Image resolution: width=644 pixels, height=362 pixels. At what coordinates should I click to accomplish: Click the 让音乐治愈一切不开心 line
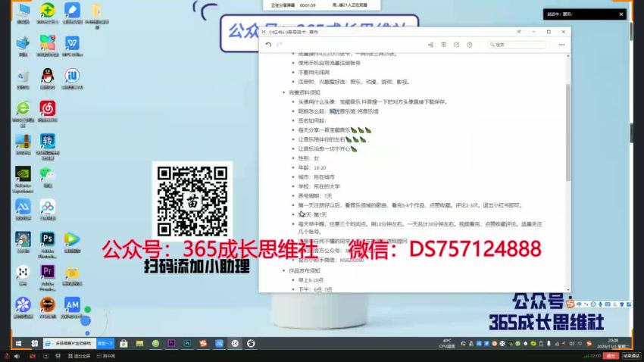click(327, 148)
